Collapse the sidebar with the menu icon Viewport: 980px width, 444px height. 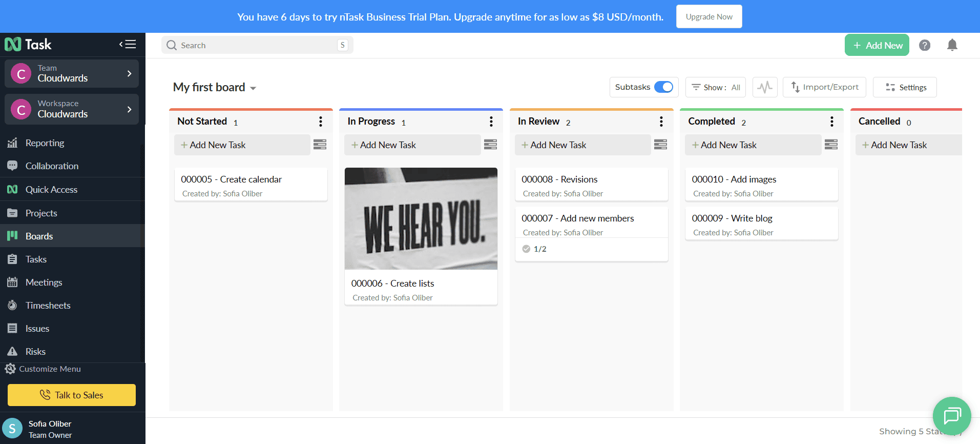(x=128, y=44)
